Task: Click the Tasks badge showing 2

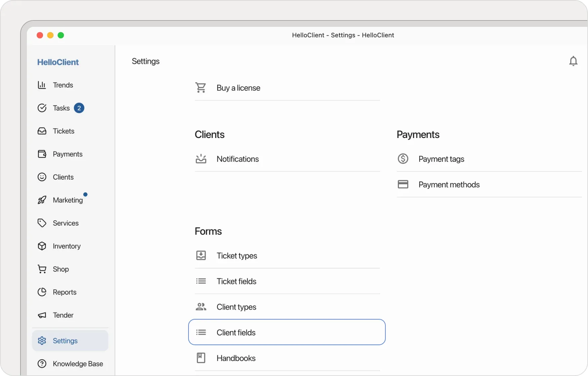Action: pos(79,108)
